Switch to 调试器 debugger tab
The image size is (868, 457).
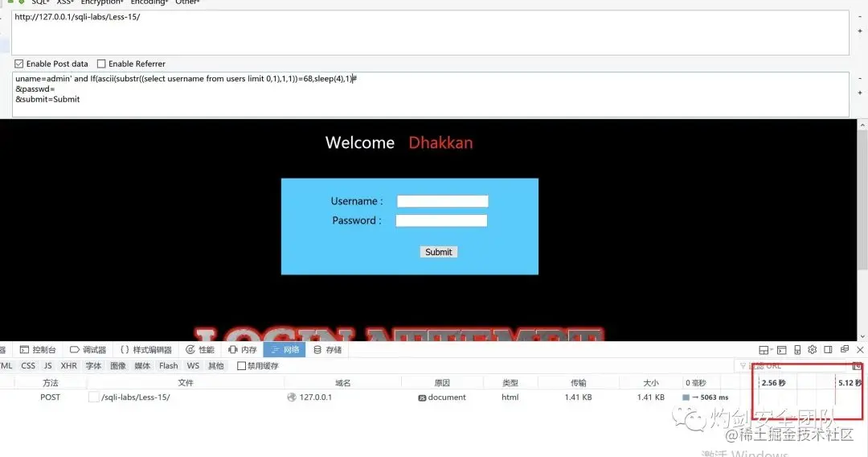pos(88,349)
